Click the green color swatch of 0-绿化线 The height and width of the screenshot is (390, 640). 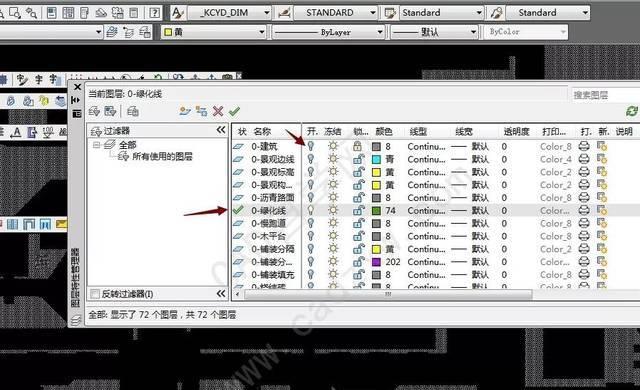click(x=376, y=211)
